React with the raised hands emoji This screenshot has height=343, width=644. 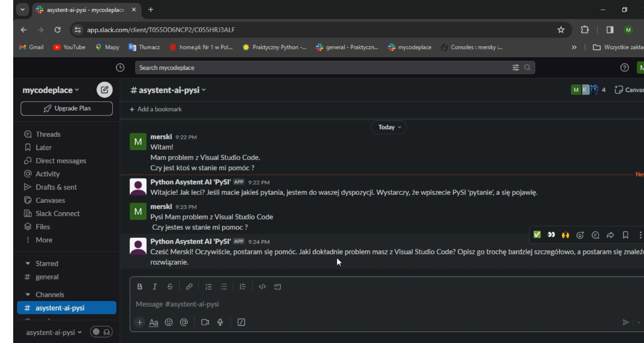point(565,234)
